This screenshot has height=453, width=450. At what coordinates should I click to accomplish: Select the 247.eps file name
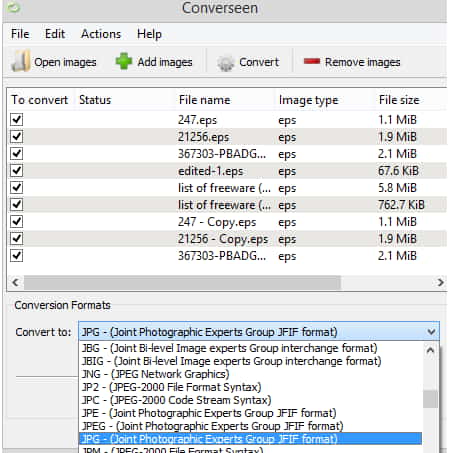(197, 120)
